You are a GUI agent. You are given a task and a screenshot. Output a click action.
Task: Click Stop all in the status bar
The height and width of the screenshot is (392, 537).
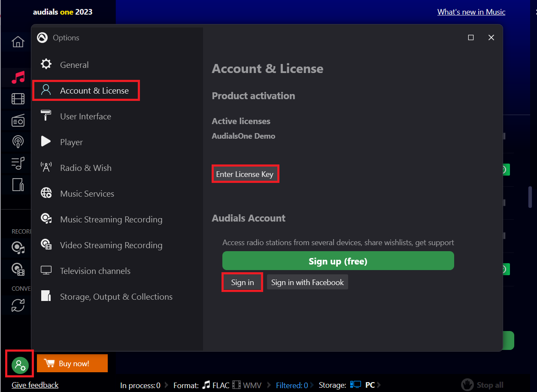tap(482, 385)
